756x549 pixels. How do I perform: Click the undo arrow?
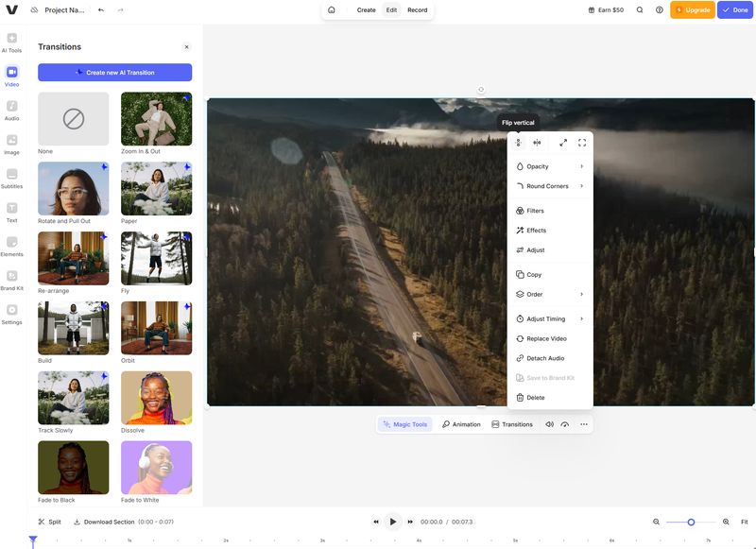coord(101,9)
